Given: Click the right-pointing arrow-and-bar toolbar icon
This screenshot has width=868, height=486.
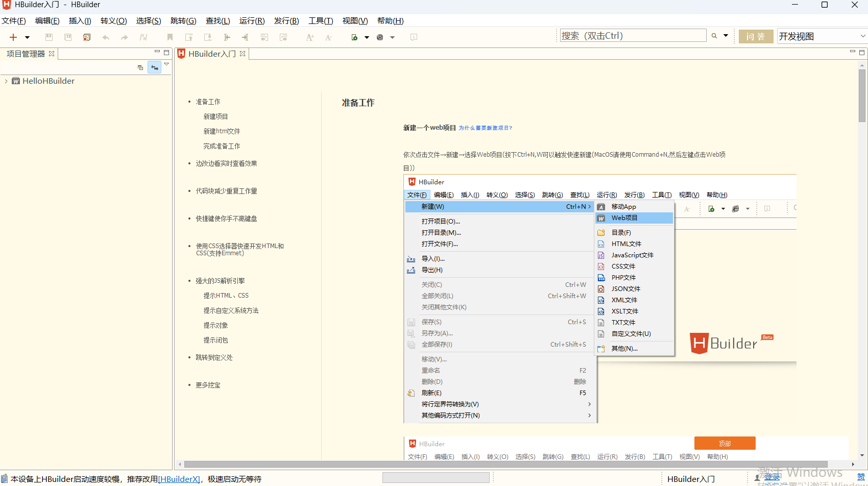Looking at the screenshot, I should pos(246,37).
